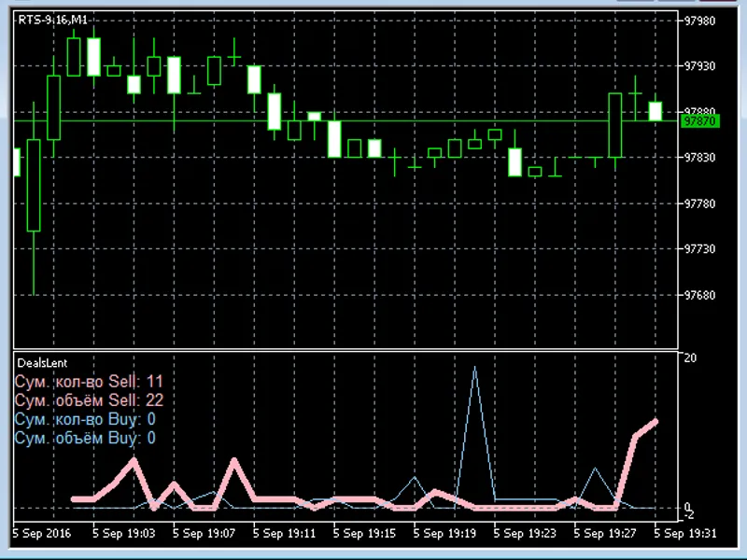This screenshot has width=747, height=560.
Task: Click the '5 Sep 19:19' time axis label
Action: pos(444,533)
